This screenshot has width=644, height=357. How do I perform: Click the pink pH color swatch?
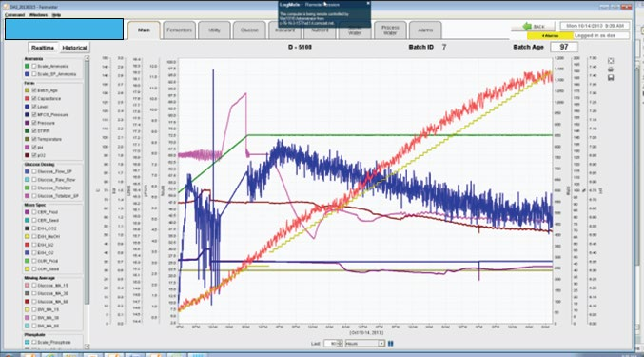click(27, 147)
